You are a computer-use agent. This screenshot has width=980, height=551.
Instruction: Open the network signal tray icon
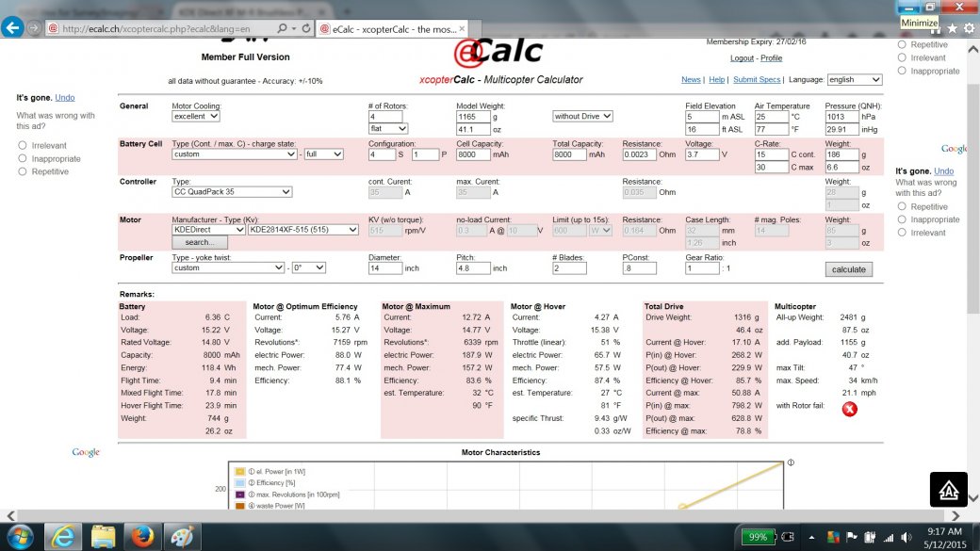(x=888, y=537)
